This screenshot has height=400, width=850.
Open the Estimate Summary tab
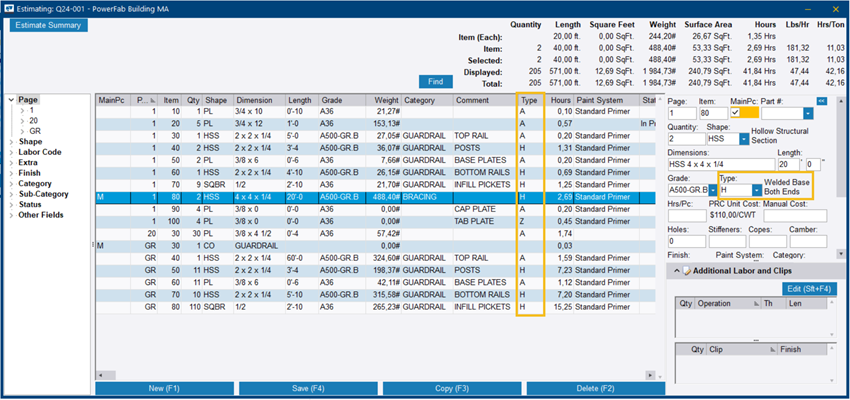tap(49, 25)
